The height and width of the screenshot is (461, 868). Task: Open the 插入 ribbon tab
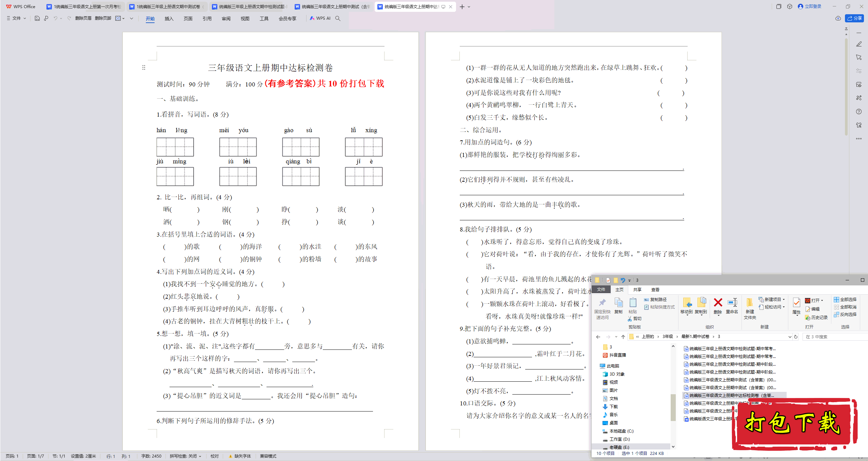point(169,19)
